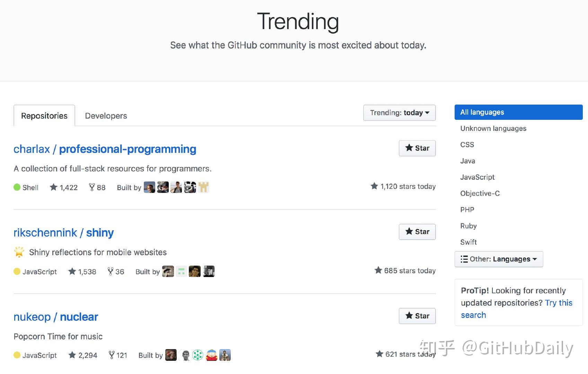Open the nukeop / nuclear repository link
588x374 pixels.
(x=56, y=317)
